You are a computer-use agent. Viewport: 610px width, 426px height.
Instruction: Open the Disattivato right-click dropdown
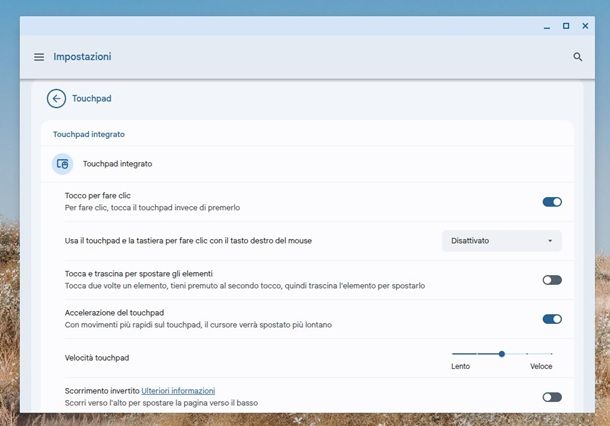(501, 241)
